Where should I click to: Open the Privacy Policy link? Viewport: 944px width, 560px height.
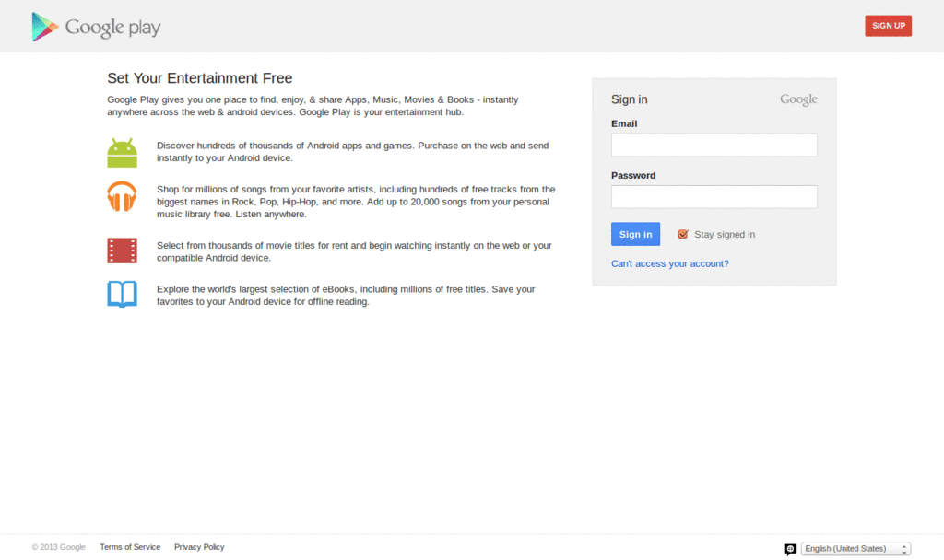(x=199, y=547)
